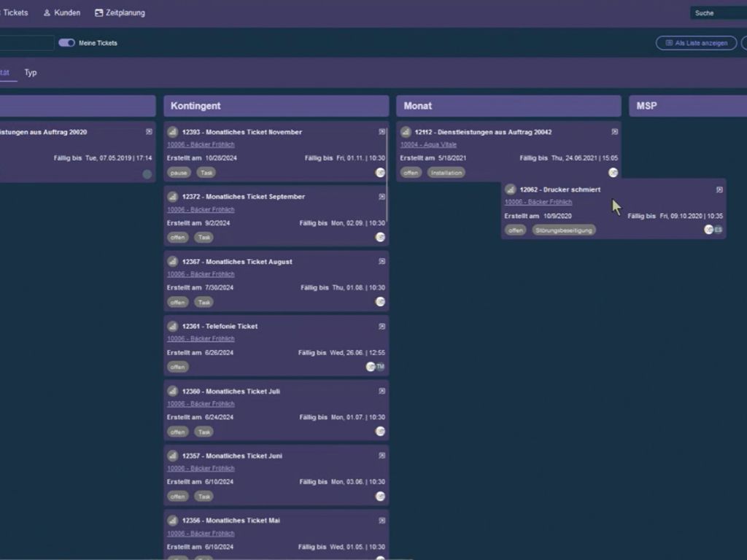747x560 pixels.
Task: Click the Als Liste anzeigen button
Action: 696,43
